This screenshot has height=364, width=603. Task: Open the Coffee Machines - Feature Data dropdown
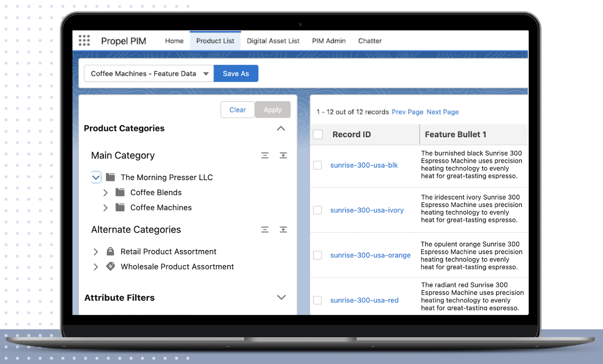point(149,73)
